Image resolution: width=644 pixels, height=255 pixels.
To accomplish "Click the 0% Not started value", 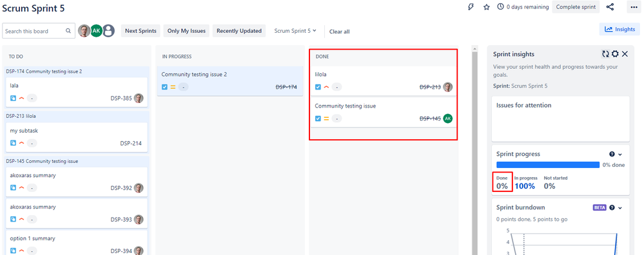I will click(x=549, y=186).
